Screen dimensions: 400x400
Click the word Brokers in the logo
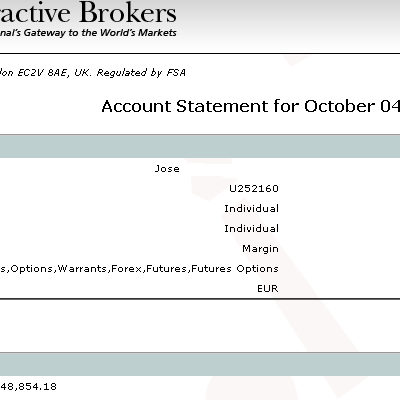(128, 12)
